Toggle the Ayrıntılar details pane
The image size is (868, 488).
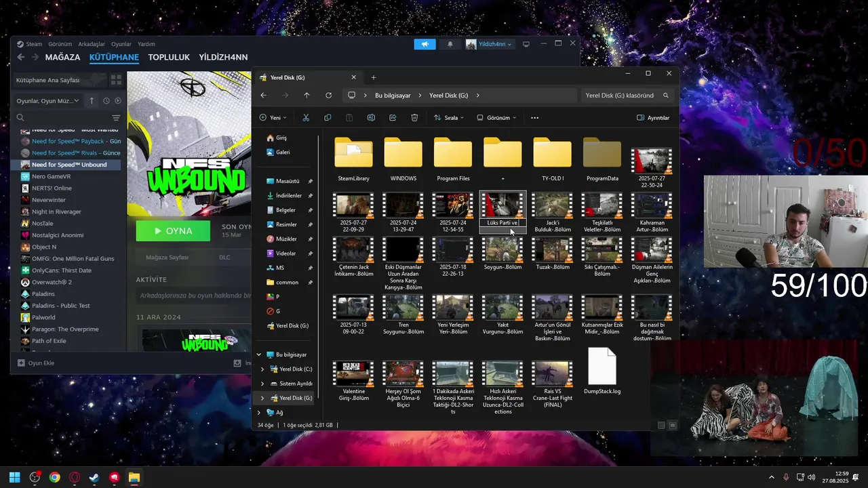653,117
